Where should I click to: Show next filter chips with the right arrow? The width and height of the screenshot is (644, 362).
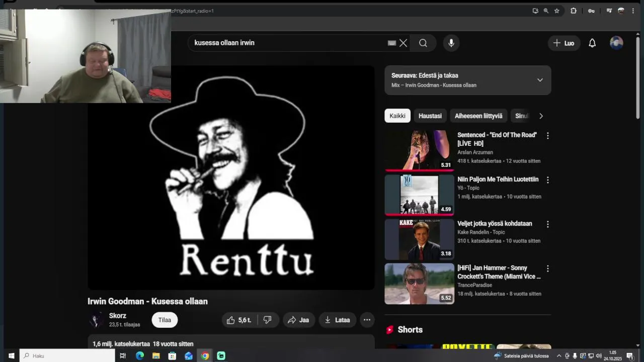tap(541, 116)
